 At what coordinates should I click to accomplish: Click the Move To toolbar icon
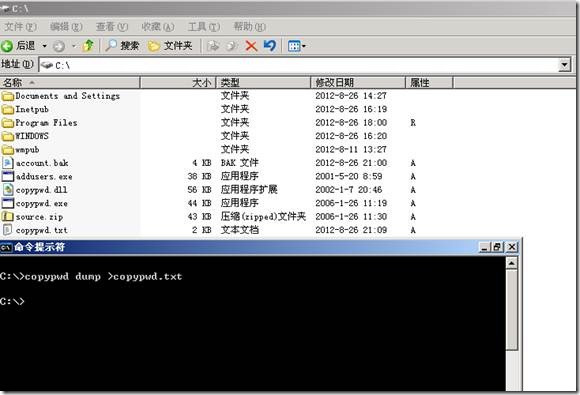coord(213,46)
